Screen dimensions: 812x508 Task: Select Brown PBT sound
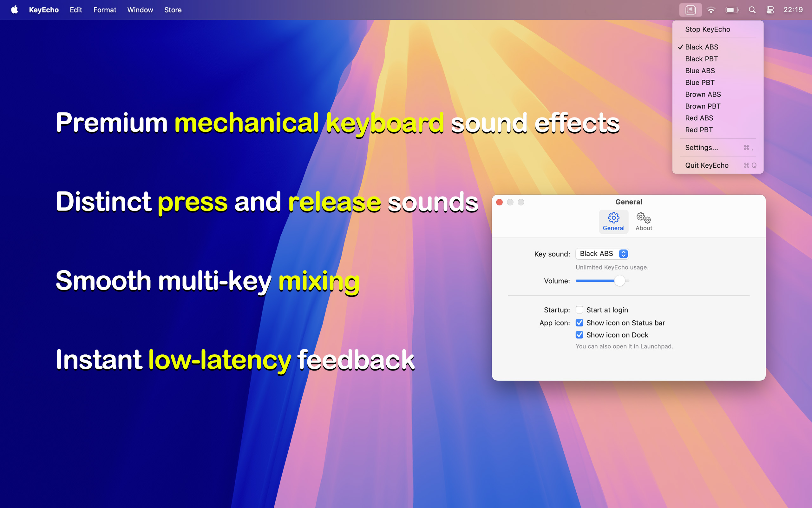pyautogui.click(x=718, y=106)
